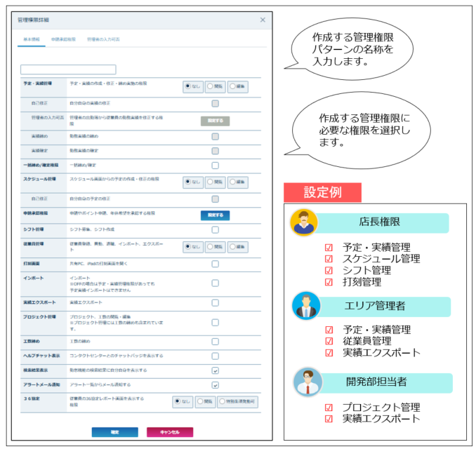This screenshot has height=449, width=476.
Task: Enable the 一括締め/確定権限 checkbox
Action: coord(216,166)
